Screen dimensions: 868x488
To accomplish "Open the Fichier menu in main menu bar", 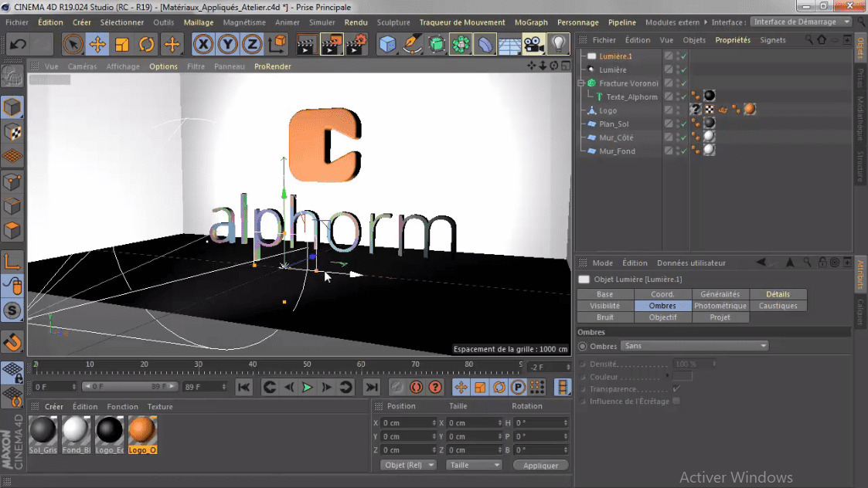I will [x=17, y=22].
